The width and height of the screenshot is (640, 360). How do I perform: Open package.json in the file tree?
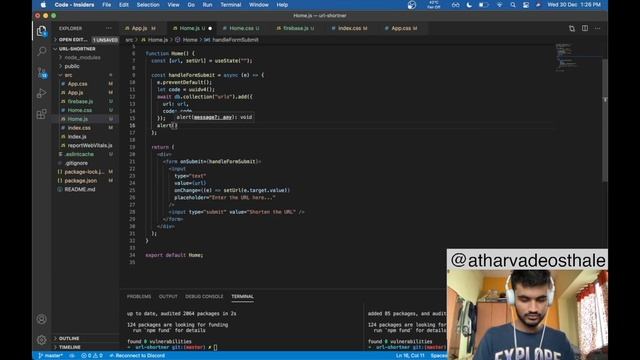click(x=81, y=181)
